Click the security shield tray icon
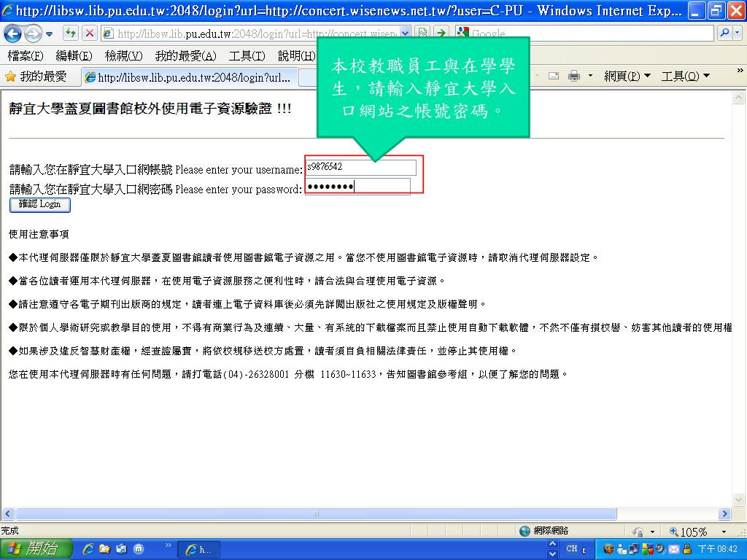747x560 pixels. click(608, 549)
